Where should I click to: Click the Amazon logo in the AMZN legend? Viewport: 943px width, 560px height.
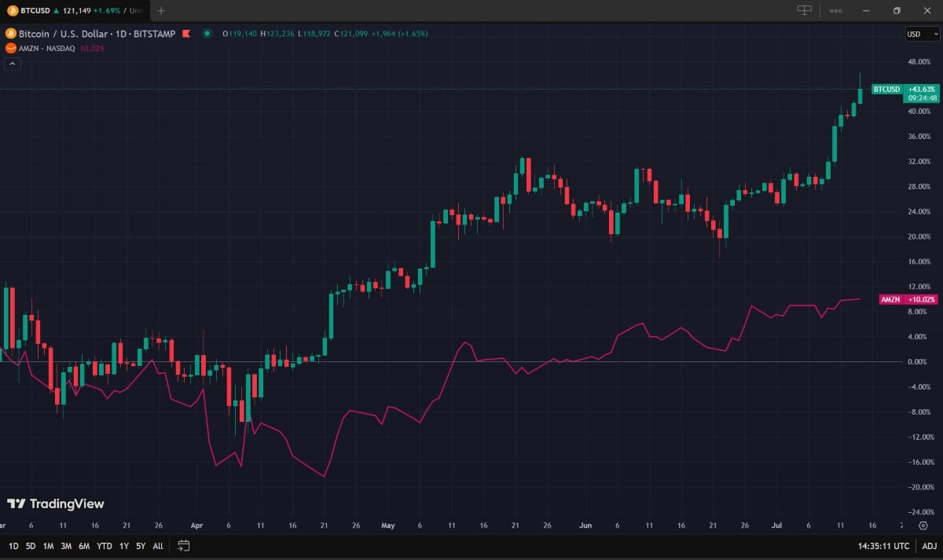tap(10, 48)
